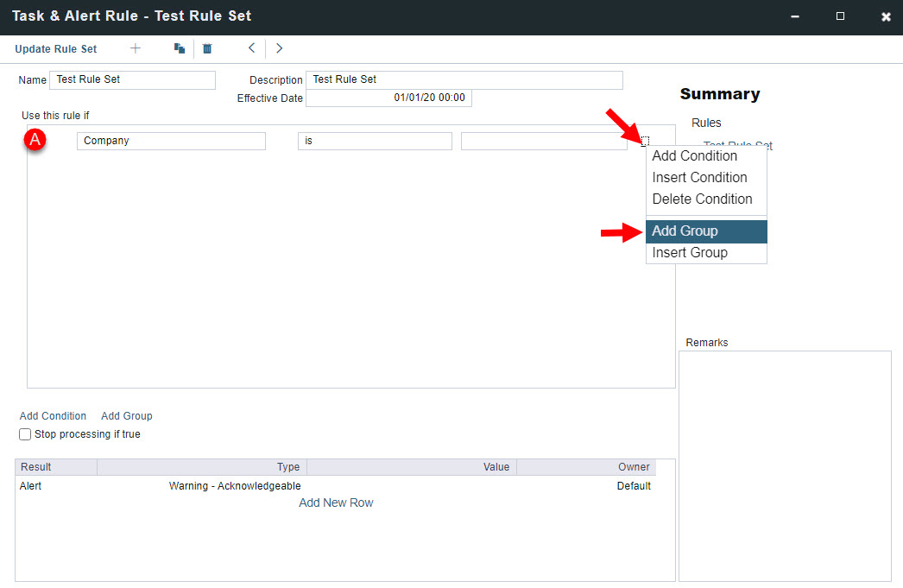Image resolution: width=903 pixels, height=588 pixels.
Task: Click the condition row options handle
Action: pos(644,141)
